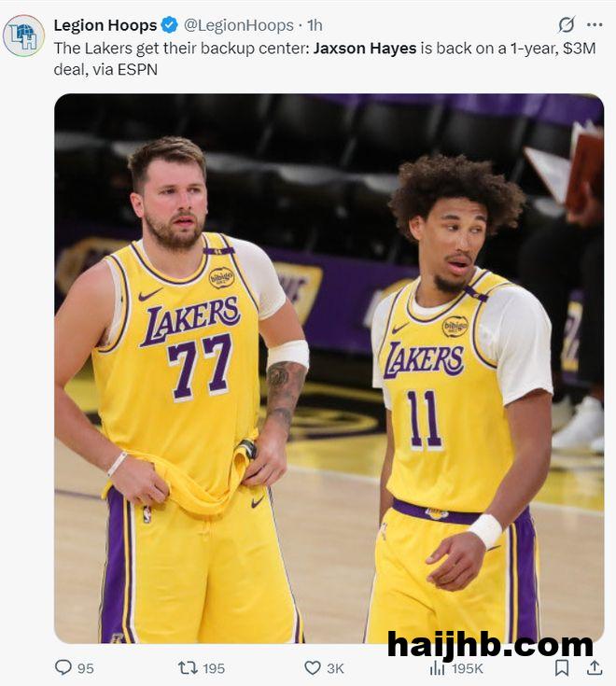Click the bold Jaxson Hayes text
Image resolution: width=616 pixels, height=686 pixels.
click(365, 49)
